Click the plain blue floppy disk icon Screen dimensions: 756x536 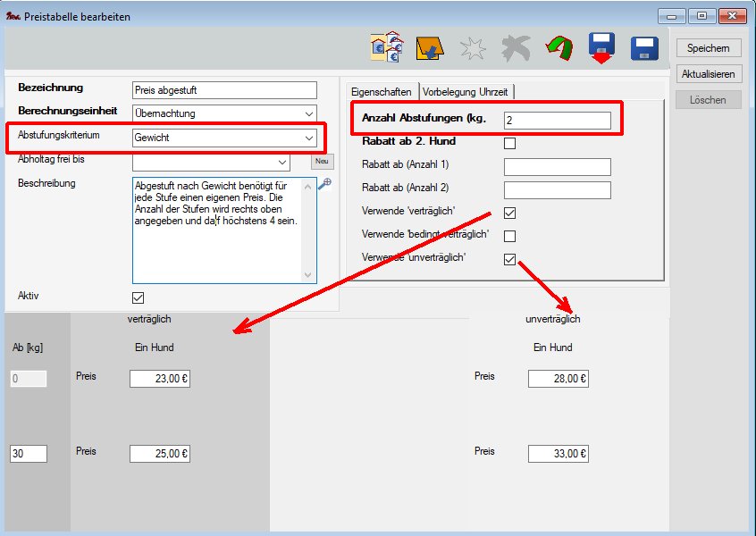pos(644,48)
